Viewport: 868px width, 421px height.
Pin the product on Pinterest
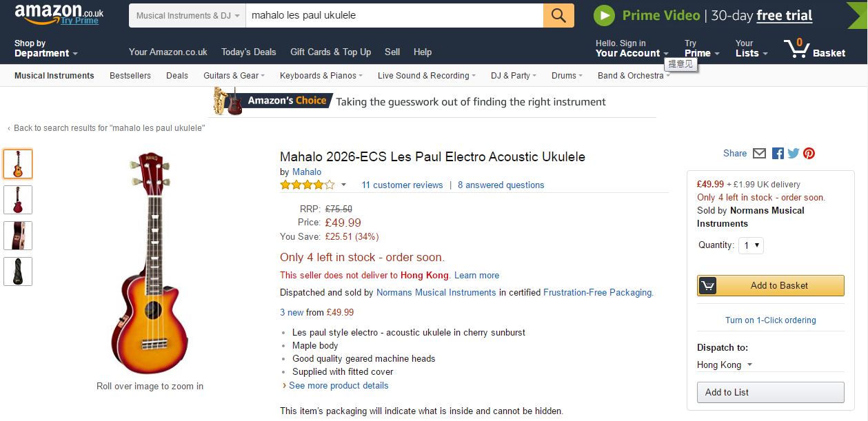tap(809, 154)
